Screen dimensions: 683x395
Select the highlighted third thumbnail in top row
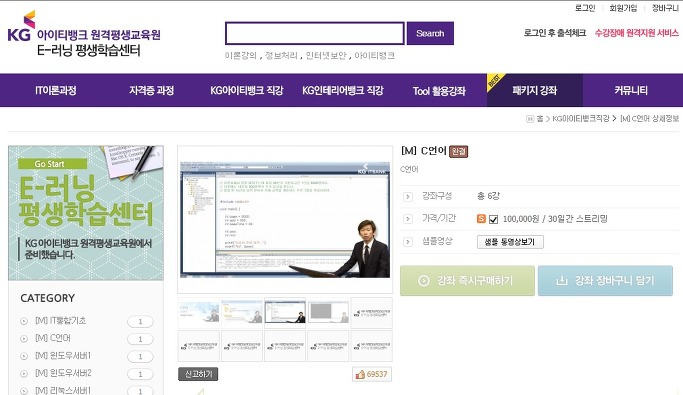(285, 313)
